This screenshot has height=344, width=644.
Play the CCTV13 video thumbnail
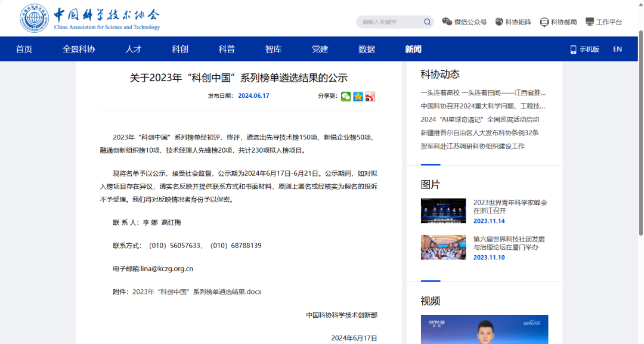(x=484, y=329)
